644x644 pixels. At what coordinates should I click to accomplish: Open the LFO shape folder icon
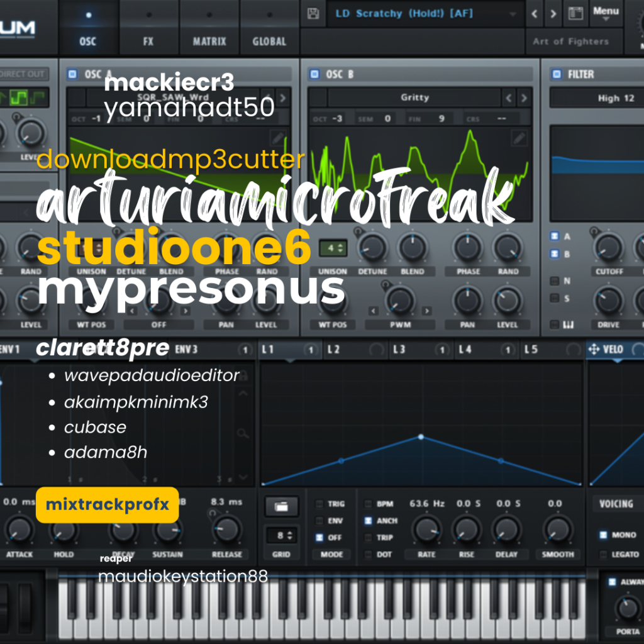click(281, 506)
